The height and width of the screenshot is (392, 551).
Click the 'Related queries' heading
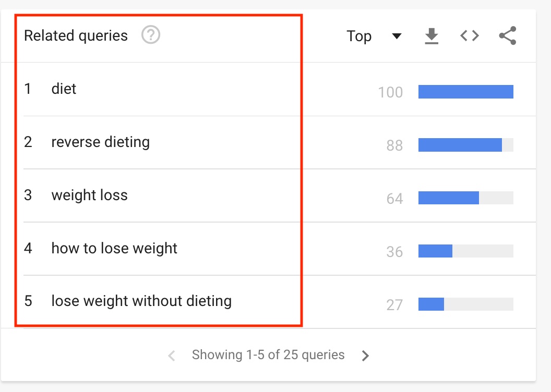pyautogui.click(x=76, y=36)
